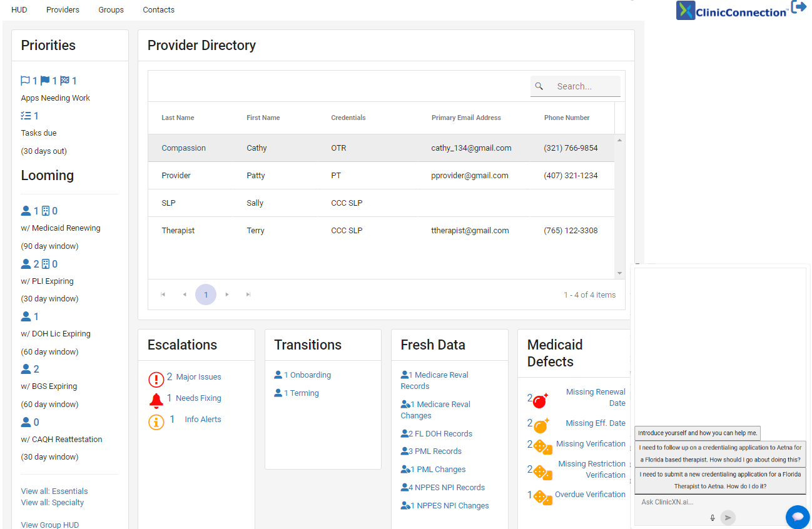Select page 1 in the pager

(206, 295)
